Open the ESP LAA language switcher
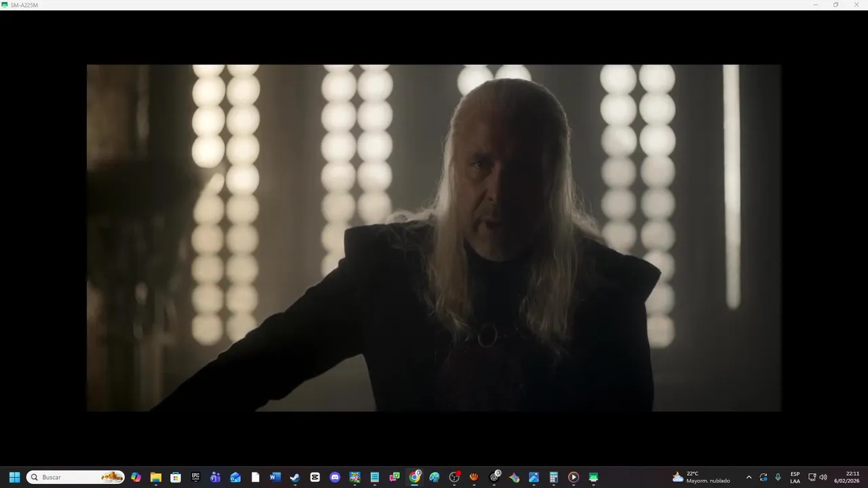868x488 pixels. (x=795, y=477)
